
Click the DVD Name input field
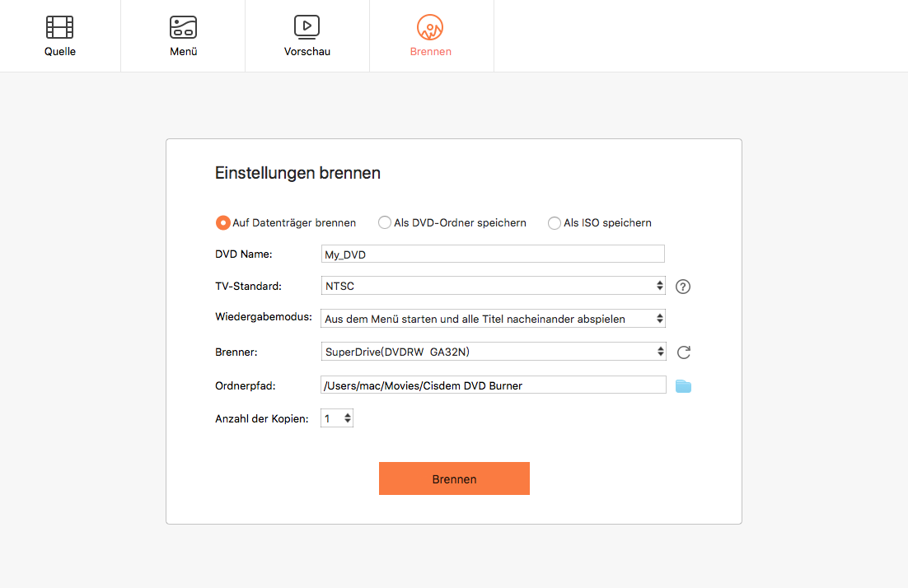pyautogui.click(x=493, y=254)
